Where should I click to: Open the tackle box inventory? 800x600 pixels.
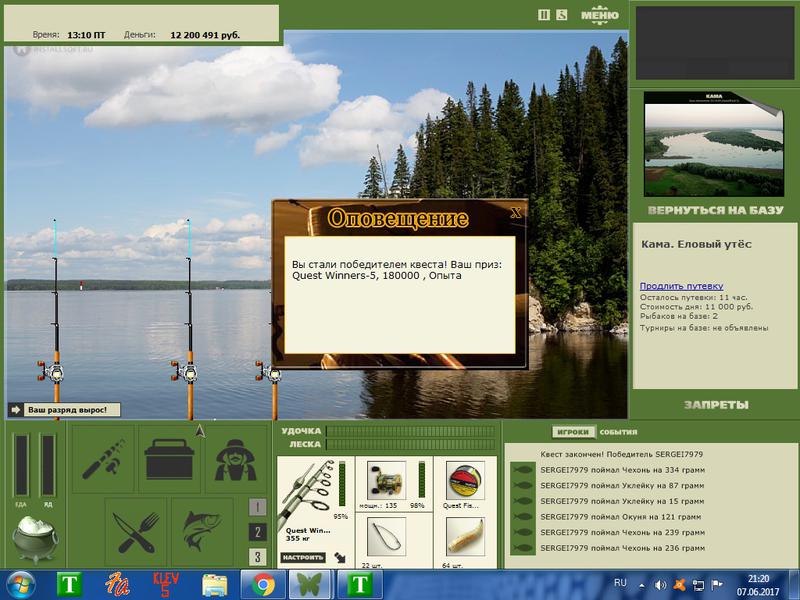tap(170, 460)
